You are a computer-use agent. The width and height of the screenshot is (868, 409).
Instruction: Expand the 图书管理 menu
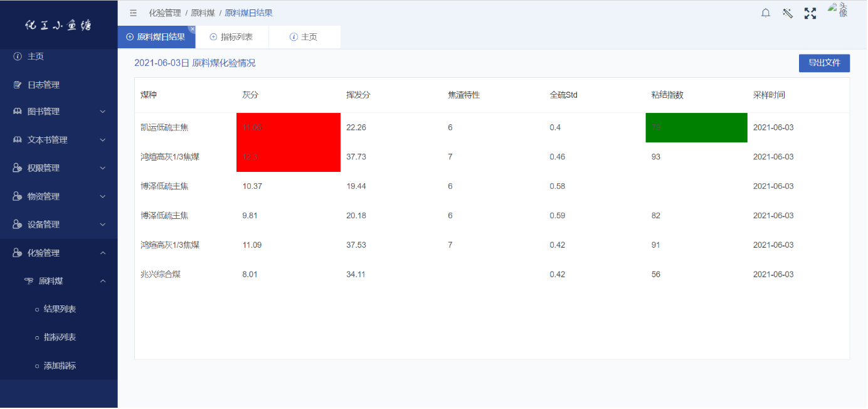tap(58, 112)
